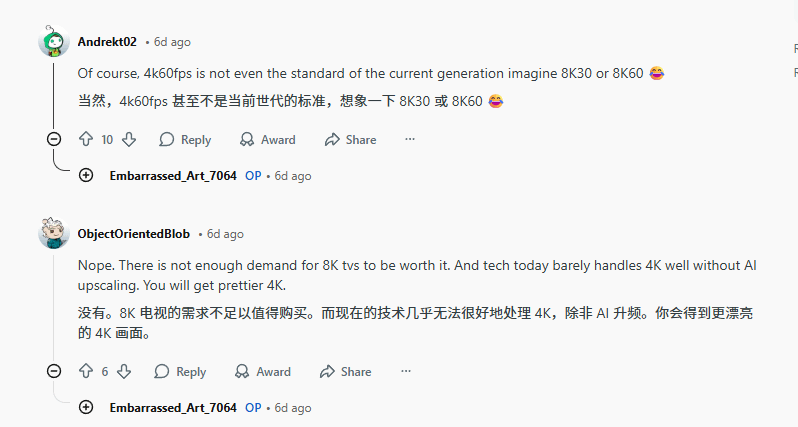The image size is (798, 427).
Task: Collapse Andrekt02's comment thread
Action: (54, 139)
